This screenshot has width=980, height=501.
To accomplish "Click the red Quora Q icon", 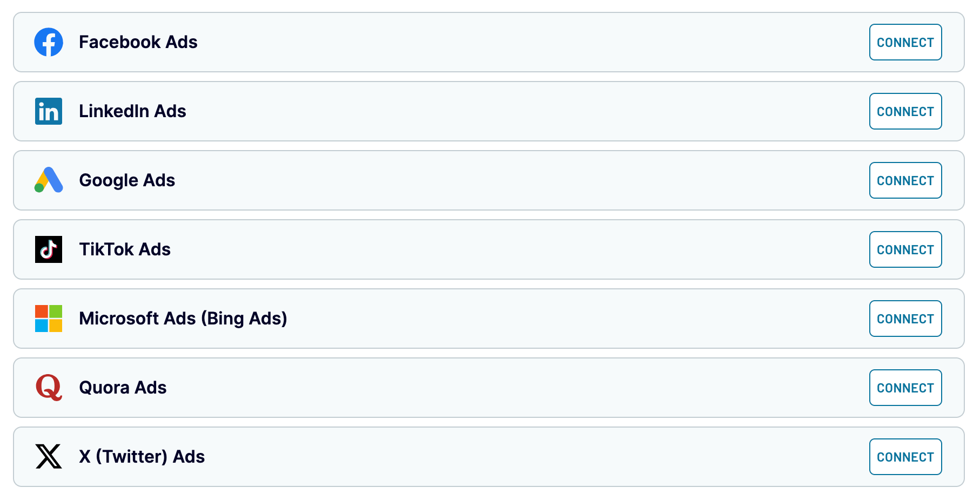I will coord(49,388).
